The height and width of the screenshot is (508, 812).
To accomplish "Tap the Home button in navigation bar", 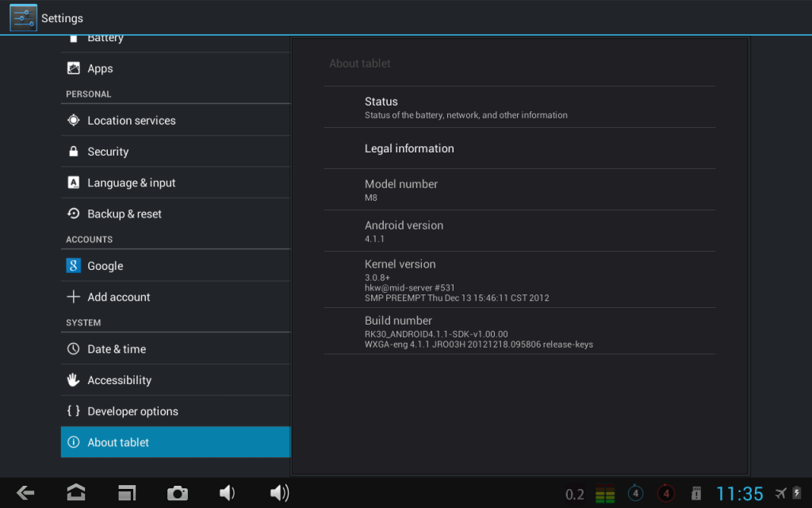I will click(76, 492).
